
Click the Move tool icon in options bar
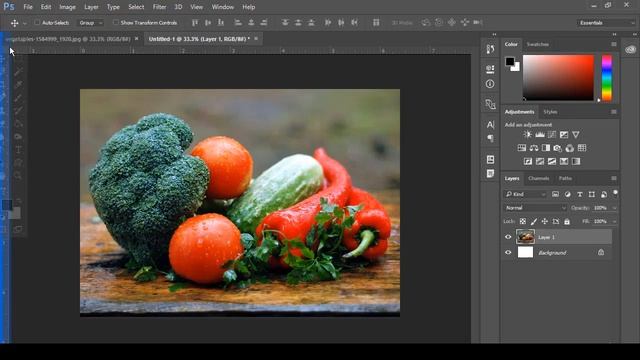click(x=14, y=23)
